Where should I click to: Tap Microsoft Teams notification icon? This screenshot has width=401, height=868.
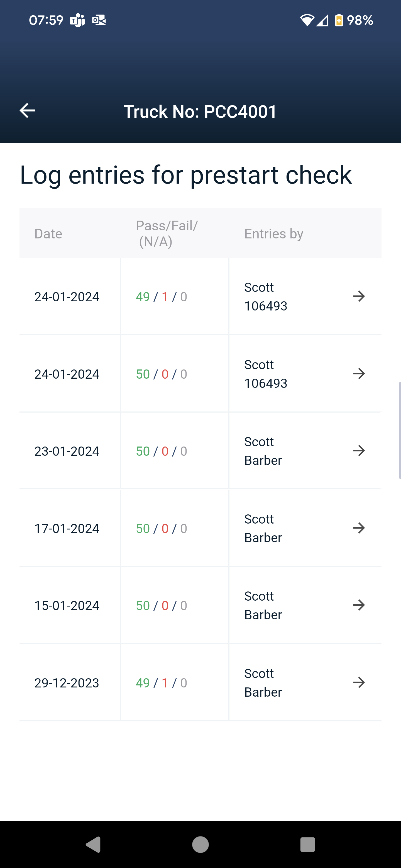[x=77, y=20]
